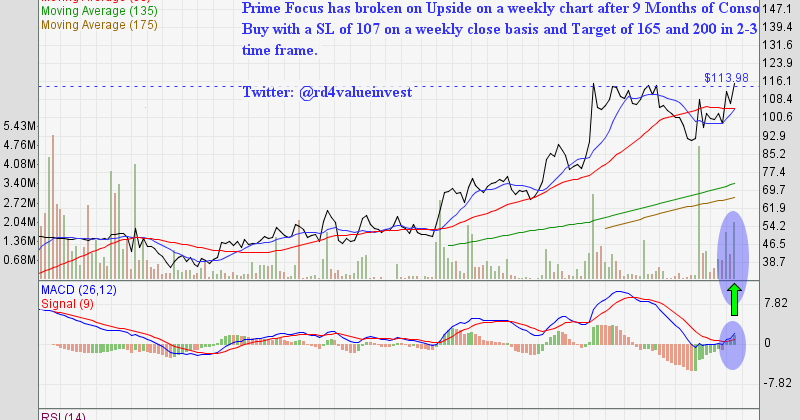800x420 pixels.
Task: Click the 'time frame.' annotation line
Action: [280, 50]
